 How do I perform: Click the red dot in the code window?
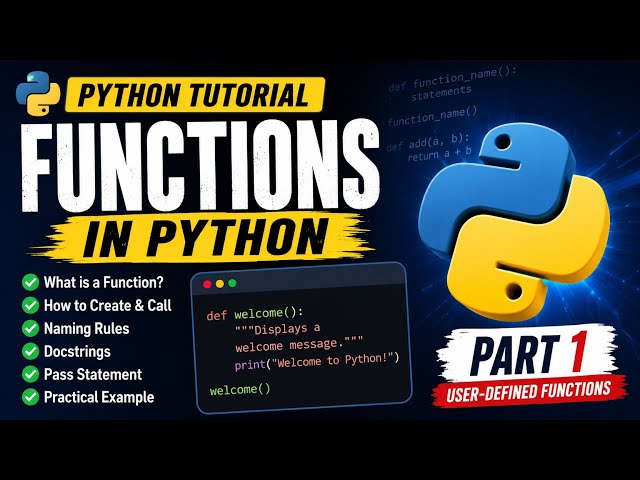tap(207, 284)
